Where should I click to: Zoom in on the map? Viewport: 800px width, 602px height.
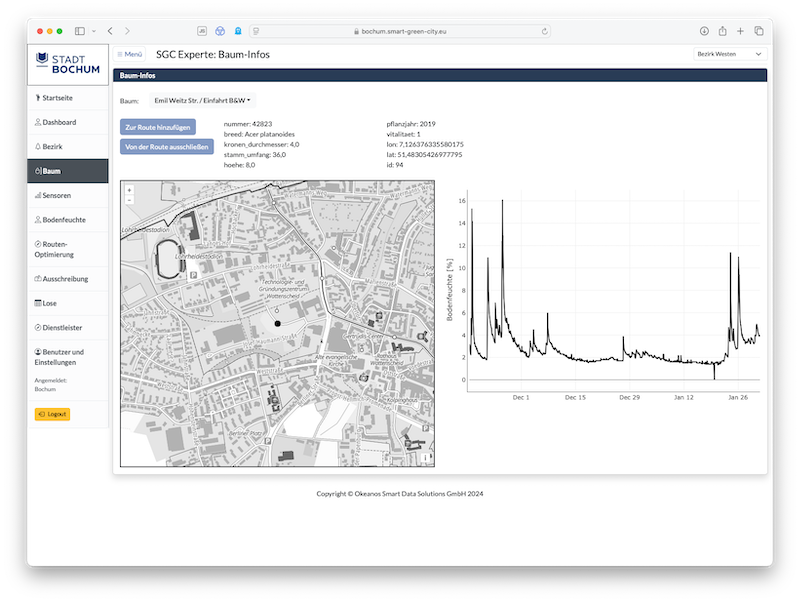129,189
